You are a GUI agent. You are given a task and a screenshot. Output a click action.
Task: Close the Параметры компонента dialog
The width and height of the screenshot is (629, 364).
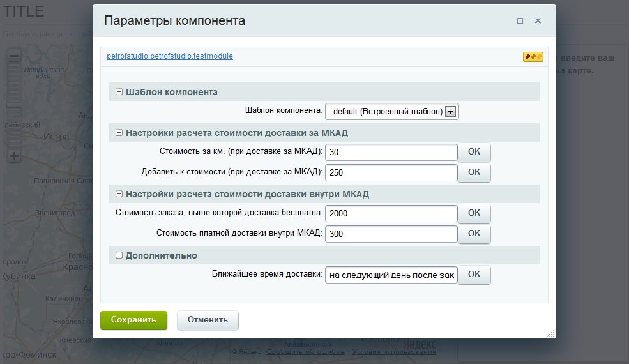(538, 21)
